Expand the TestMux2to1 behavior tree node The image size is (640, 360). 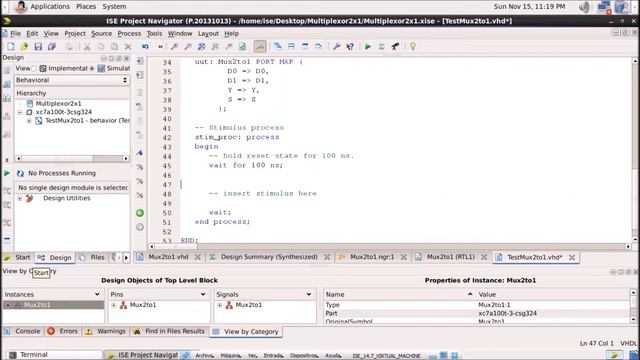click(x=29, y=121)
